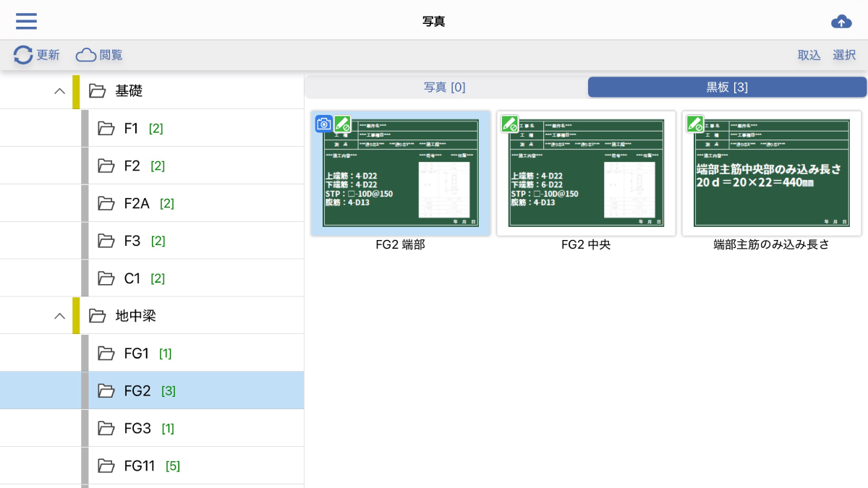This screenshot has width=868, height=488.
Task: Click edit pencil icon on FG2 端部 thumbnail
Action: pyautogui.click(x=342, y=124)
